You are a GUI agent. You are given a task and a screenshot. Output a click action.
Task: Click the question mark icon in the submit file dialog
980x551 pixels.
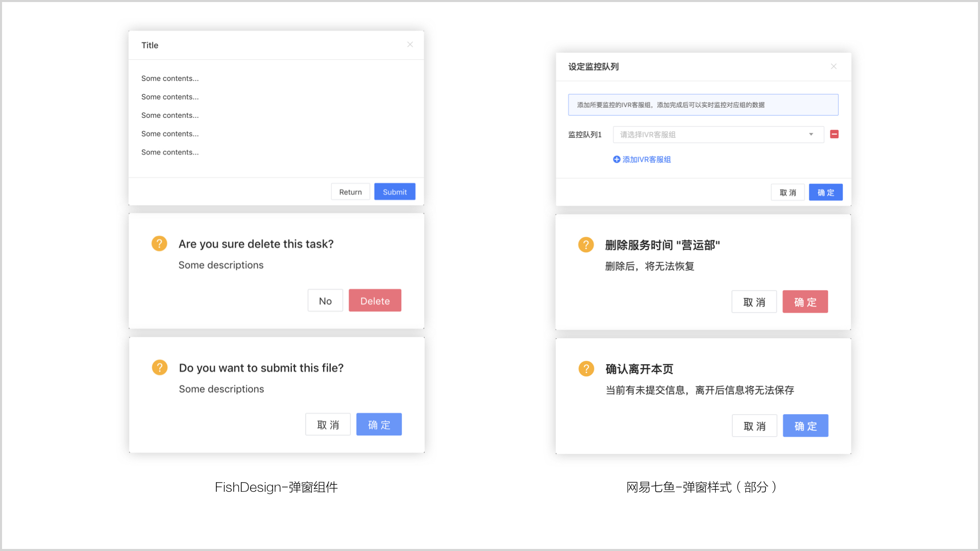tap(159, 367)
